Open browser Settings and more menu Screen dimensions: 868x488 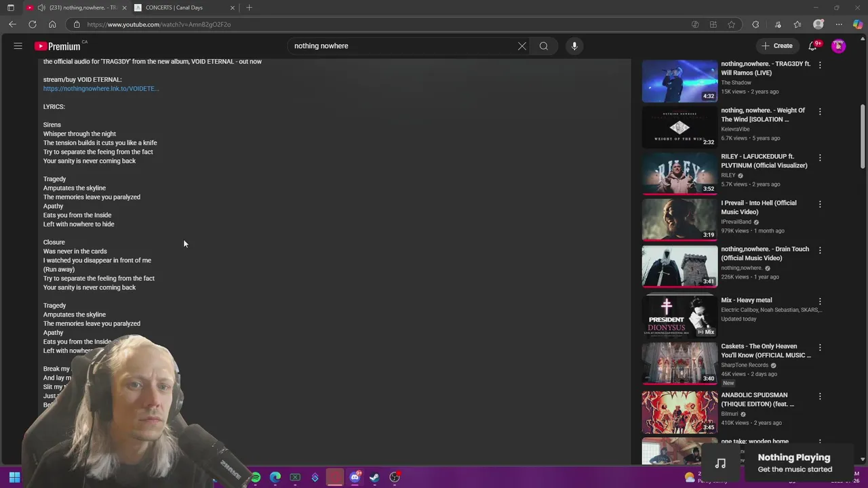click(x=839, y=24)
